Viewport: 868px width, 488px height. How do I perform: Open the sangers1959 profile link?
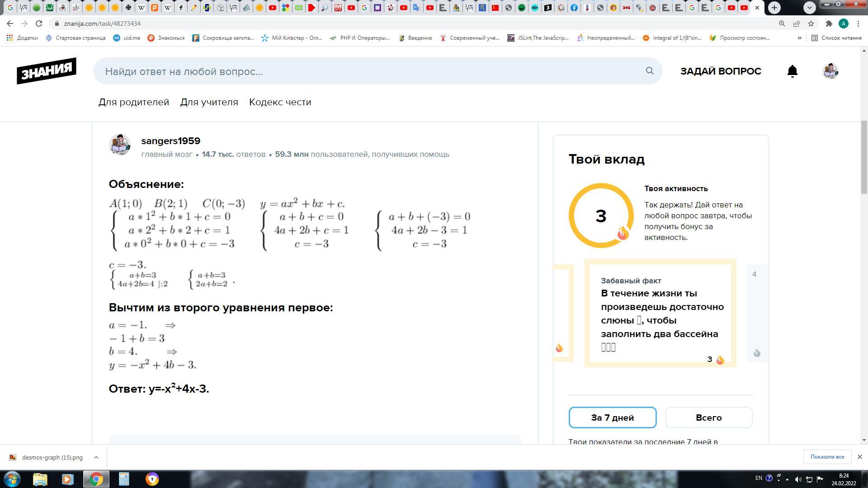170,141
